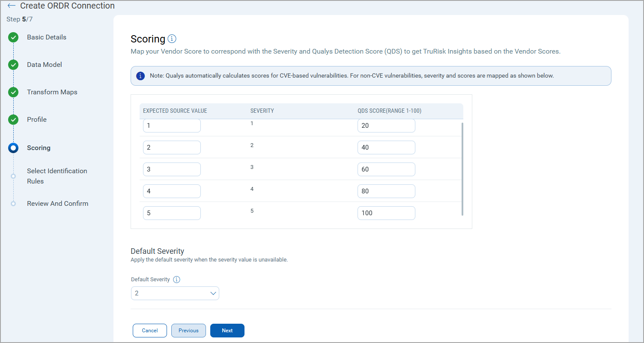Click the QDS score field containing 100
This screenshot has height=343, width=644.
tap(386, 213)
